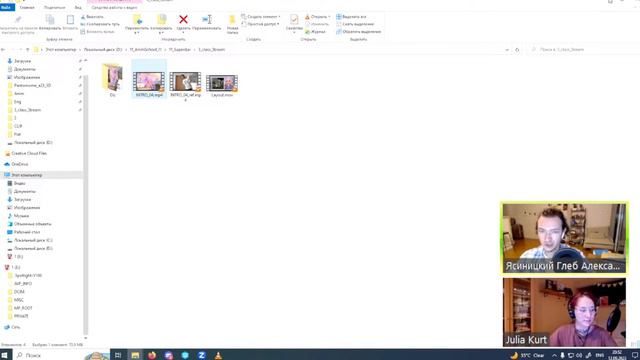Image resolution: width=640 pixels, height=360 pixels.
Task: Open the DCIM folder in the sidebar
Action: point(19,292)
